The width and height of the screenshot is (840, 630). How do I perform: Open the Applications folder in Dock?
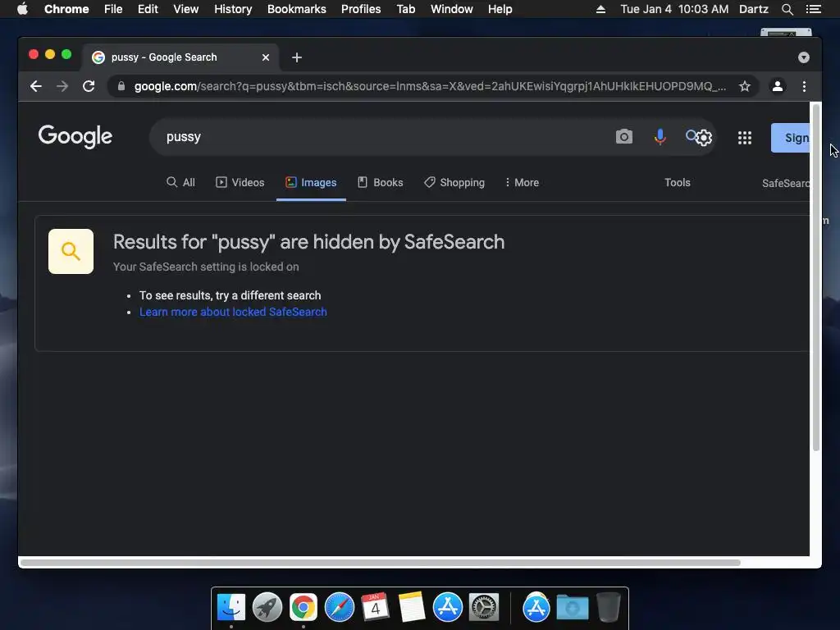click(x=536, y=608)
